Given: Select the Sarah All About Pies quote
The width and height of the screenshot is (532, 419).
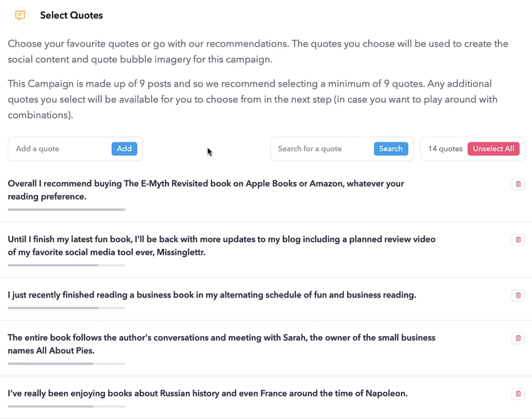Looking at the screenshot, I should pos(221,344).
